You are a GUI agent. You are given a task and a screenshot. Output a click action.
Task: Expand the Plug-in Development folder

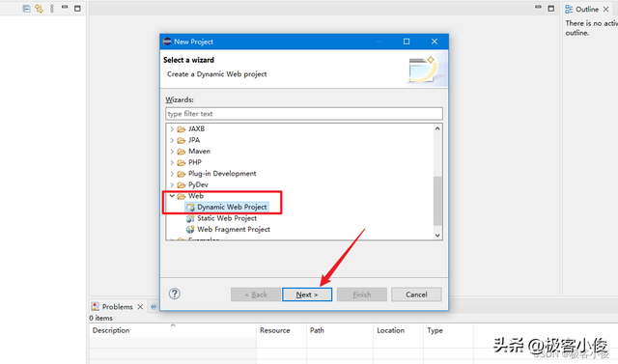(x=172, y=174)
